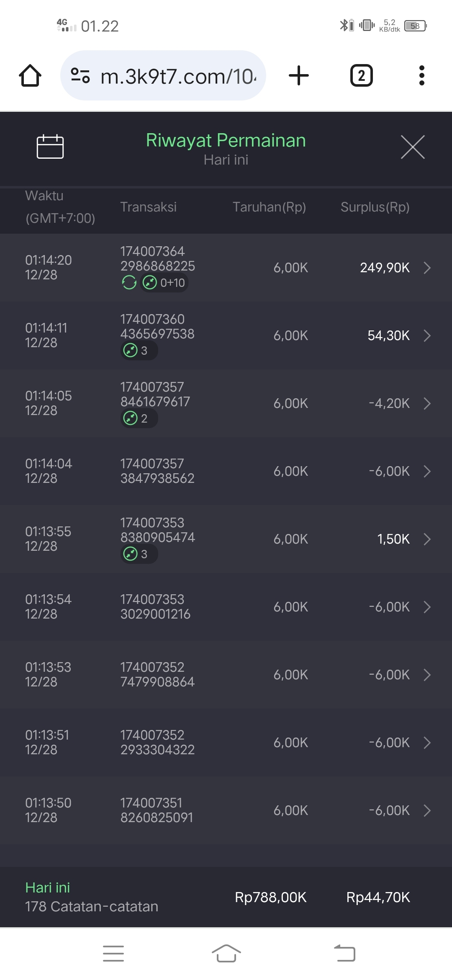Expand the 249,90K surplus record details
This screenshot has width=452, height=980.
pos(427,268)
